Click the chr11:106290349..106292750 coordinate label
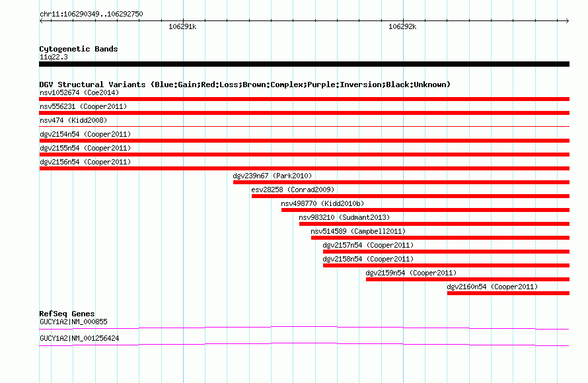The height and width of the screenshot is (383, 588). coord(91,14)
